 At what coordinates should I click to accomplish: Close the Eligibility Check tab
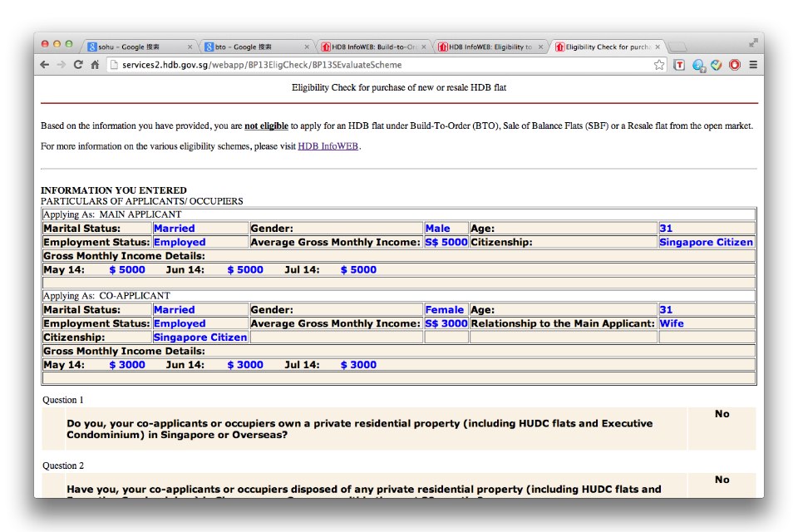tap(658, 47)
